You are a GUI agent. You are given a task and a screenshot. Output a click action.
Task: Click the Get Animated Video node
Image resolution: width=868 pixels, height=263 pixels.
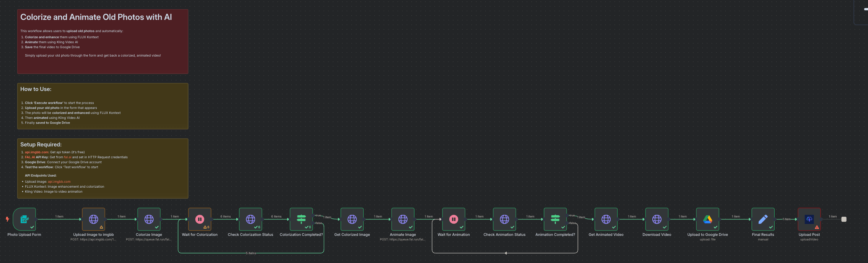[x=606, y=219]
